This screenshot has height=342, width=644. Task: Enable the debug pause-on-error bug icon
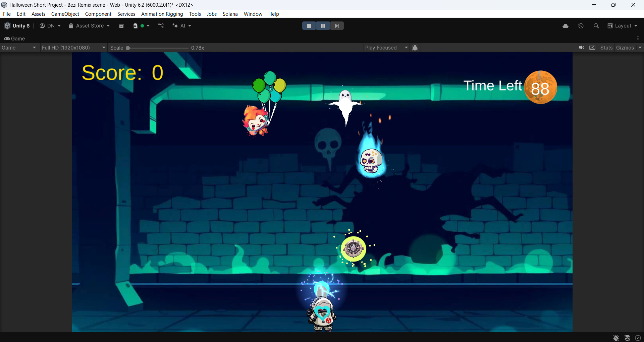click(415, 48)
